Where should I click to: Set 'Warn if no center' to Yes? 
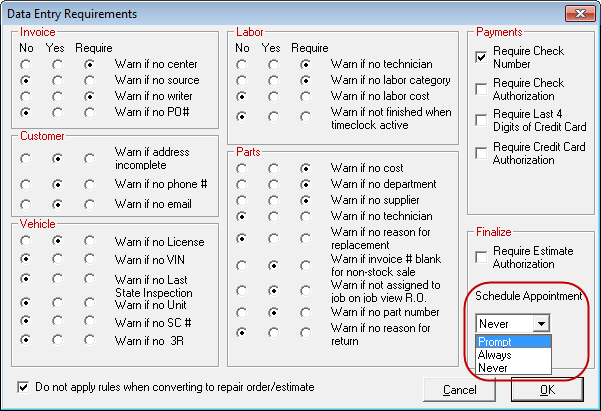(58, 65)
